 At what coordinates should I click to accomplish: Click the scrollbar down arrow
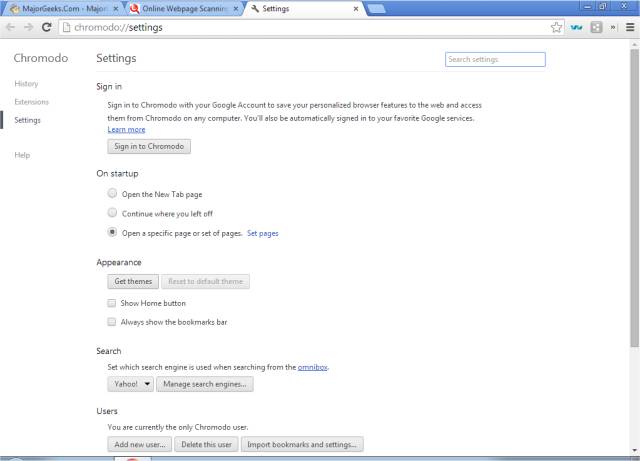634,450
